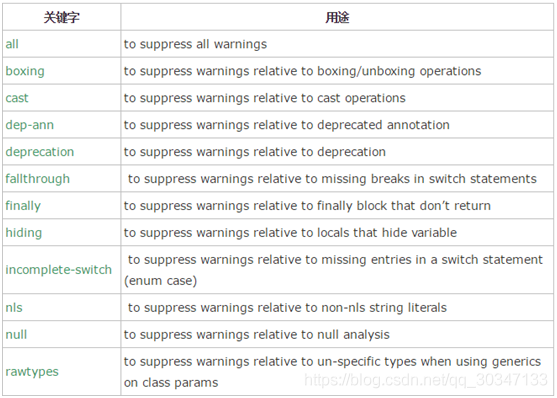Click the boxing/unboxing operations description cell
Screen dimensions: 557x398
coord(337,71)
